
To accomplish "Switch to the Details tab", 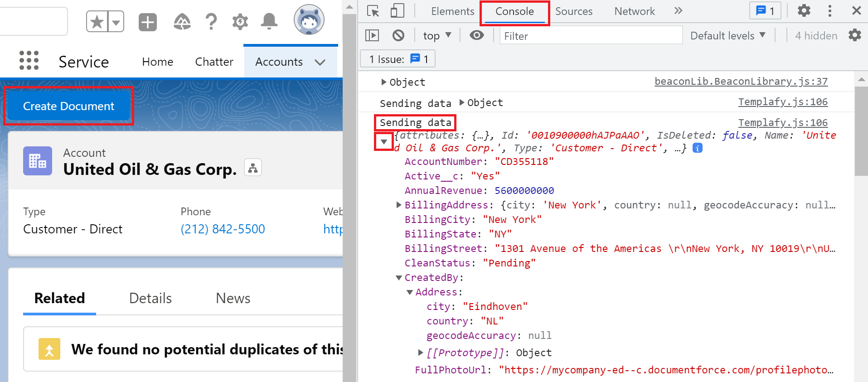I will tap(150, 298).
